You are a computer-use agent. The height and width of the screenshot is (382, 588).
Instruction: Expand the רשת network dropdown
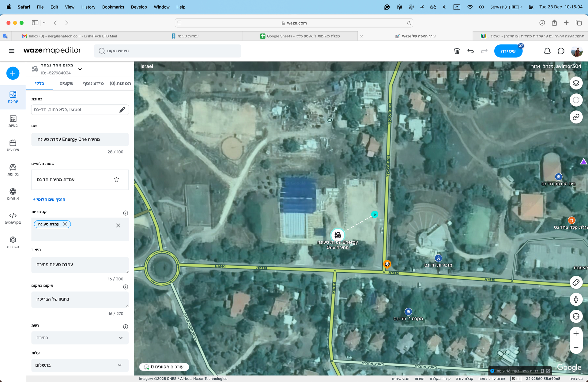click(80, 338)
